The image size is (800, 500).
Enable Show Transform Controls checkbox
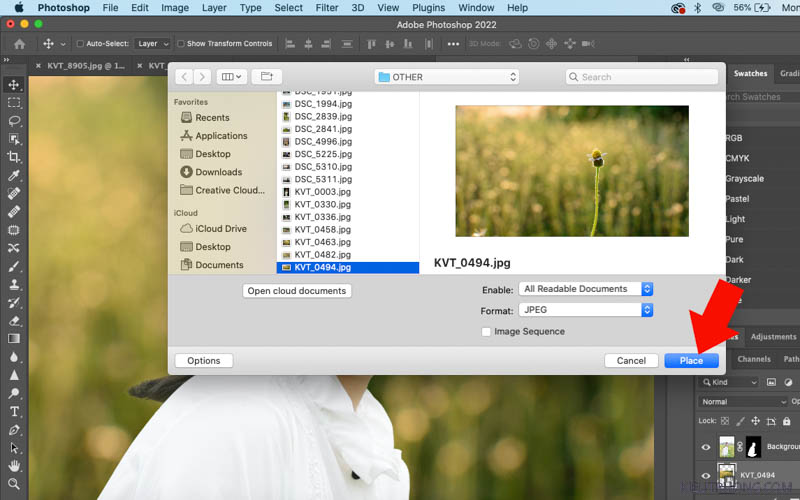point(181,44)
